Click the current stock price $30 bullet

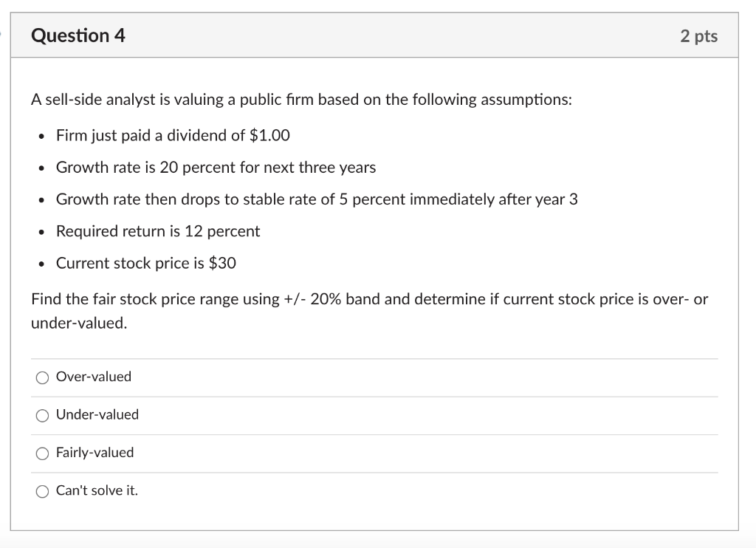(145, 263)
